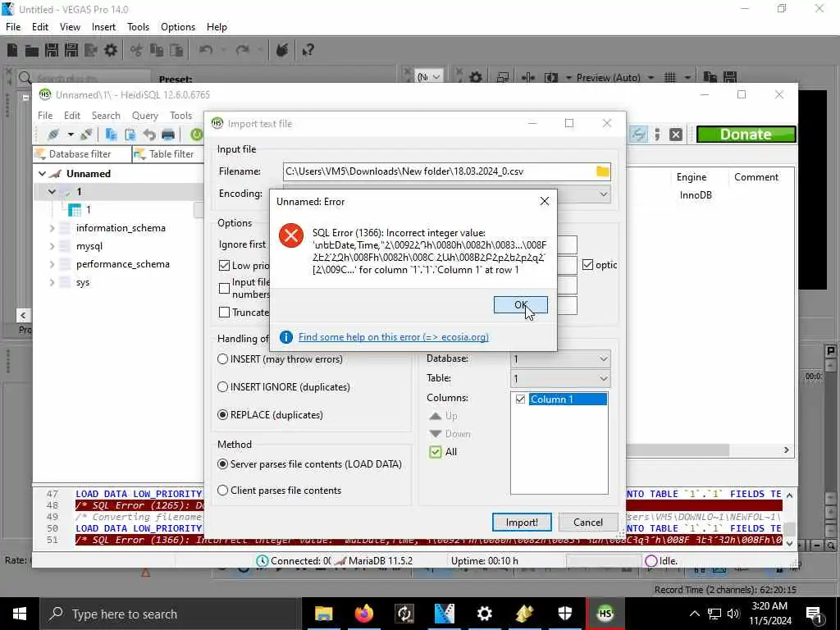The height and width of the screenshot is (630, 840).
Task: Expand the sys database
Action: [x=52, y=282]
